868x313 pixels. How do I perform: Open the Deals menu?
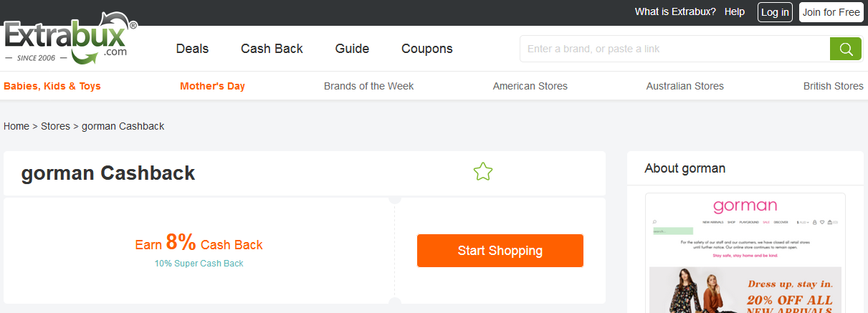192,49
